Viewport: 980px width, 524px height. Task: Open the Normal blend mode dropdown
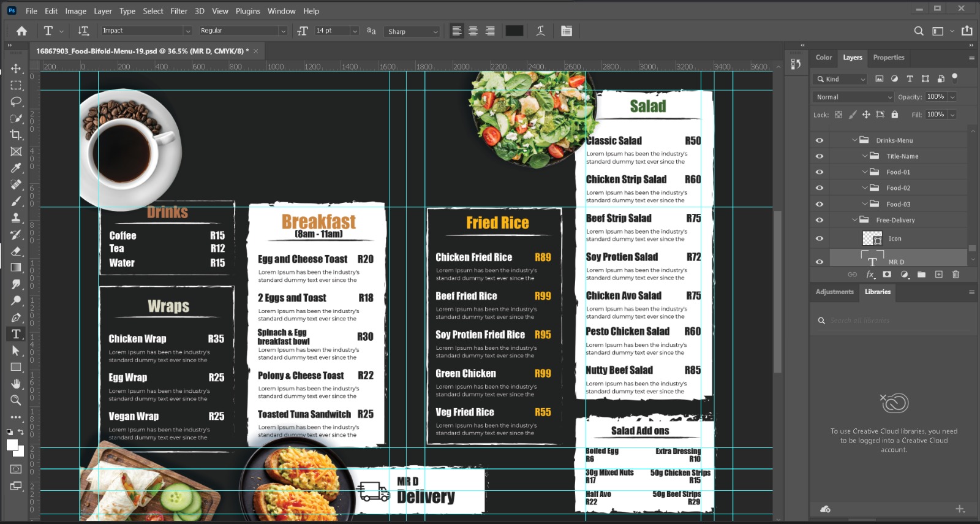coord(854,97)
